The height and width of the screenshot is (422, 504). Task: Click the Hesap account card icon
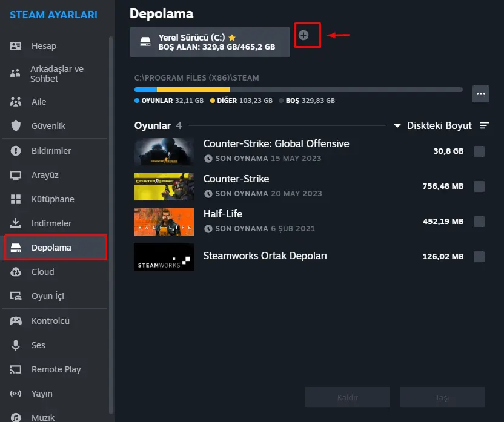16,46
